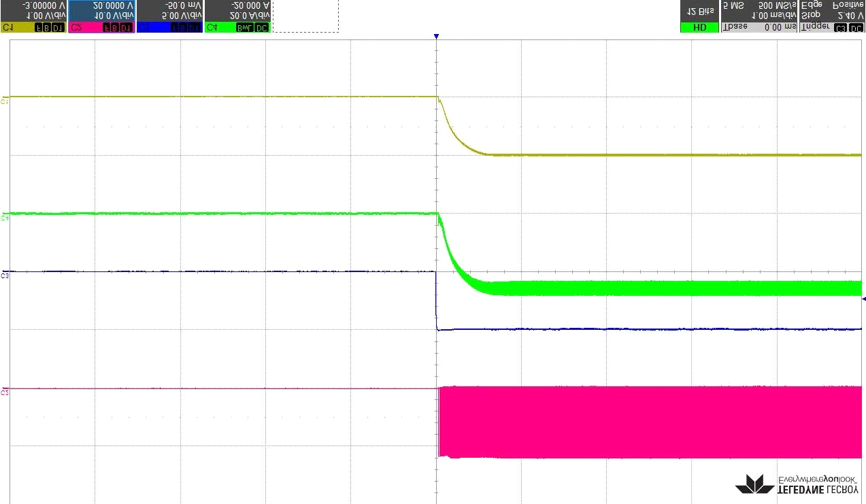Screen dimensions: 866x504
Task: Select the trigger level arrow on right edge
Action: (863, 299)
